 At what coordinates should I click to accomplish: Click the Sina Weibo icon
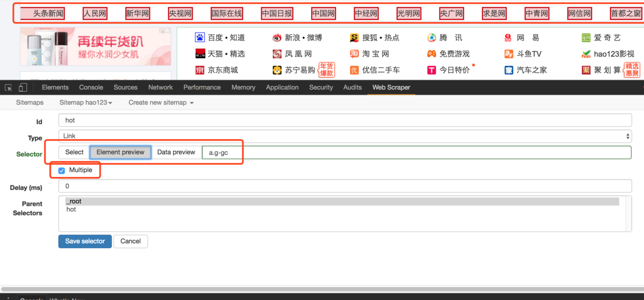click(x=277, y=37)
